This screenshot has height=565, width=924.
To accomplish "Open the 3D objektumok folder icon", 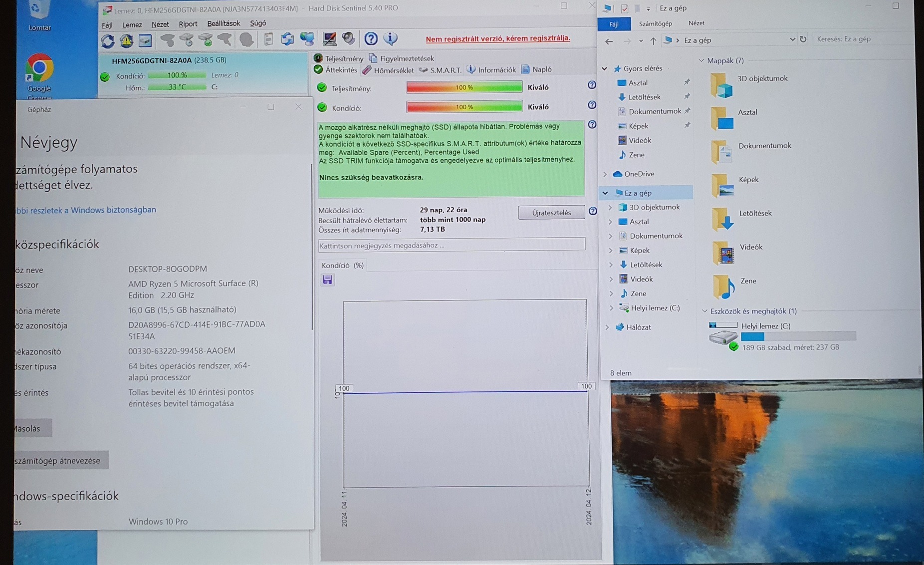I will pyautogui.click(x=721, y=85).
